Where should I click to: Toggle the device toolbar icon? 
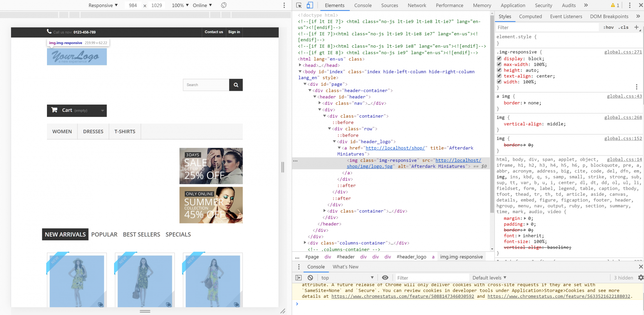click(x=310, y=5)
